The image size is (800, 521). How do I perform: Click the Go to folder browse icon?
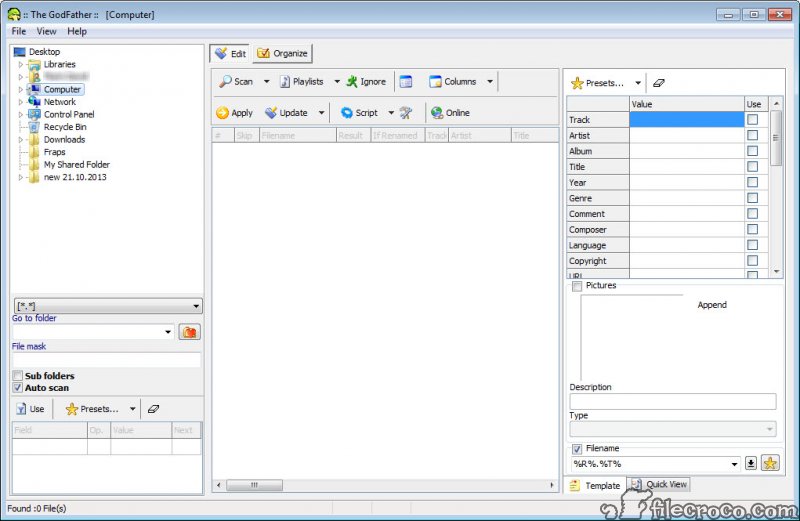coord(189,332)
